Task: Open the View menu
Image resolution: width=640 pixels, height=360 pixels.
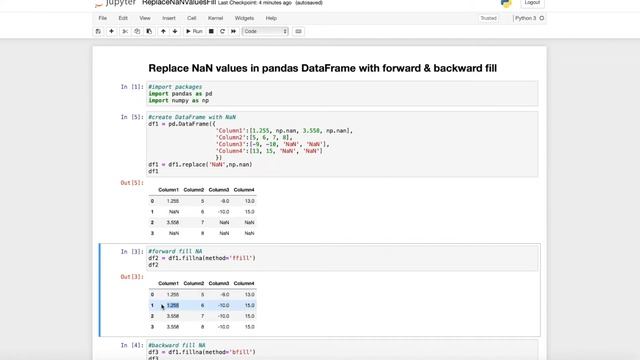Action: tap(145, 18)
